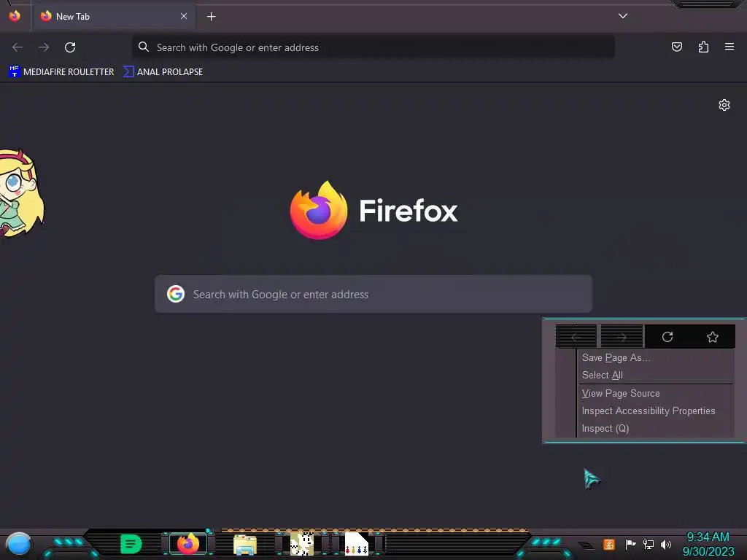Open File Explorer from the taskbar
Viewport: 747px width, 560px height.
(x=245, y=544)
